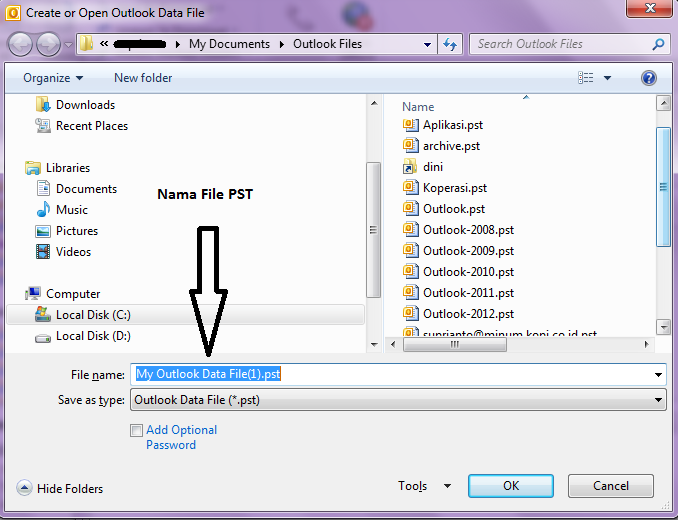Click the Add Optional Password label
Screen dimensions: 678x520
[x=182, y=437]
